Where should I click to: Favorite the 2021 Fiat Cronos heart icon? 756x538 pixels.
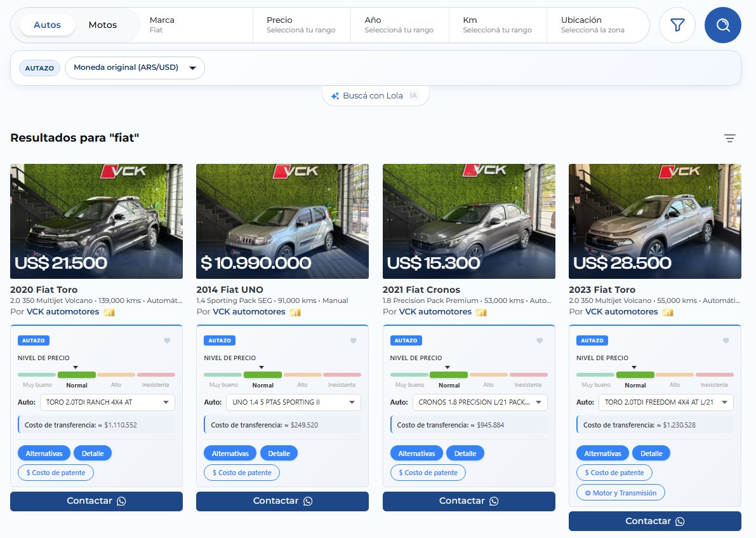coord(540,340)
